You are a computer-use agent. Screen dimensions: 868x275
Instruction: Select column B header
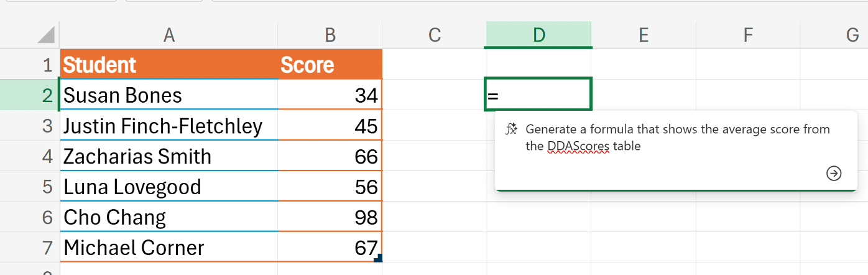point(330,35)
